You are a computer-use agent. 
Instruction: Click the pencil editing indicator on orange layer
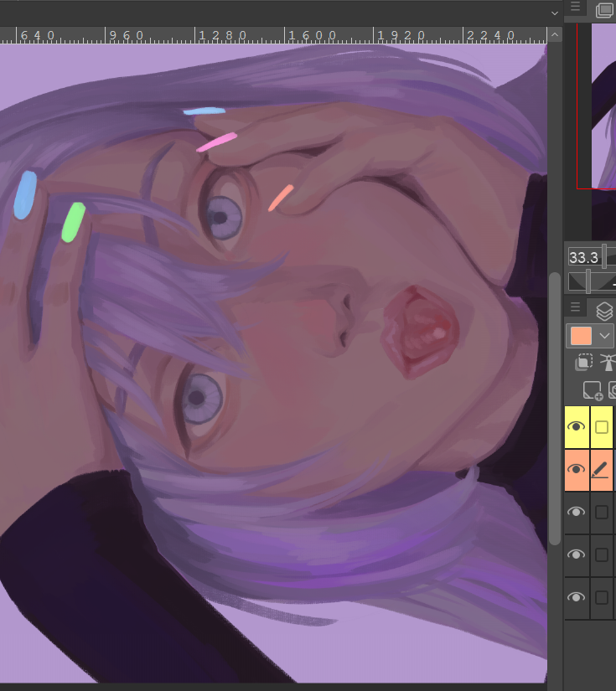coord(602,470)
